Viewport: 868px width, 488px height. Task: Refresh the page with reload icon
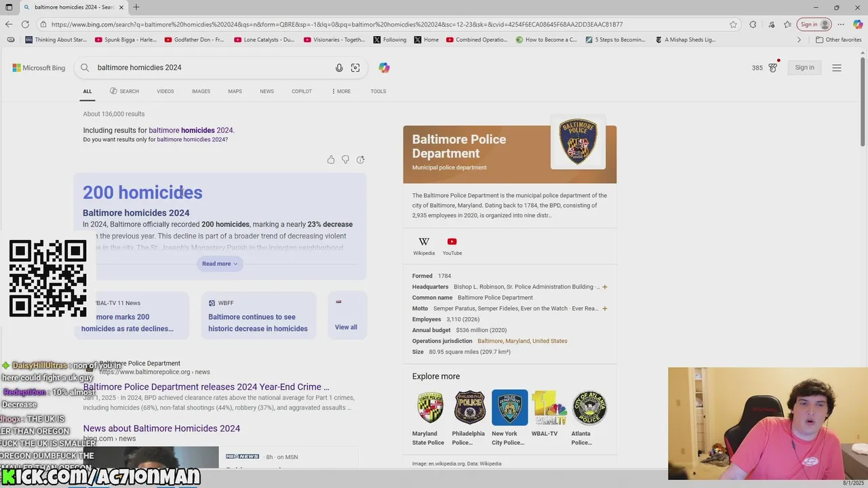tap(25, 24)
